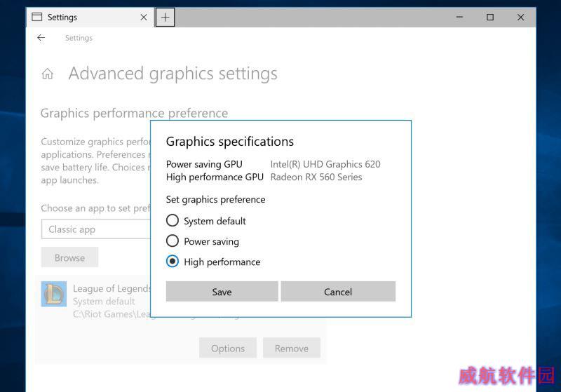Select the System default radio button

[172, 221]
